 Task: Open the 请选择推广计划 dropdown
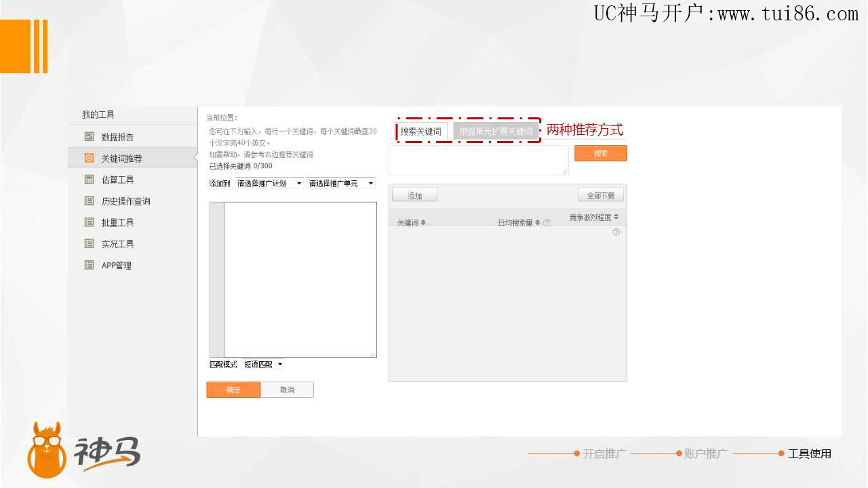point(269,184)
